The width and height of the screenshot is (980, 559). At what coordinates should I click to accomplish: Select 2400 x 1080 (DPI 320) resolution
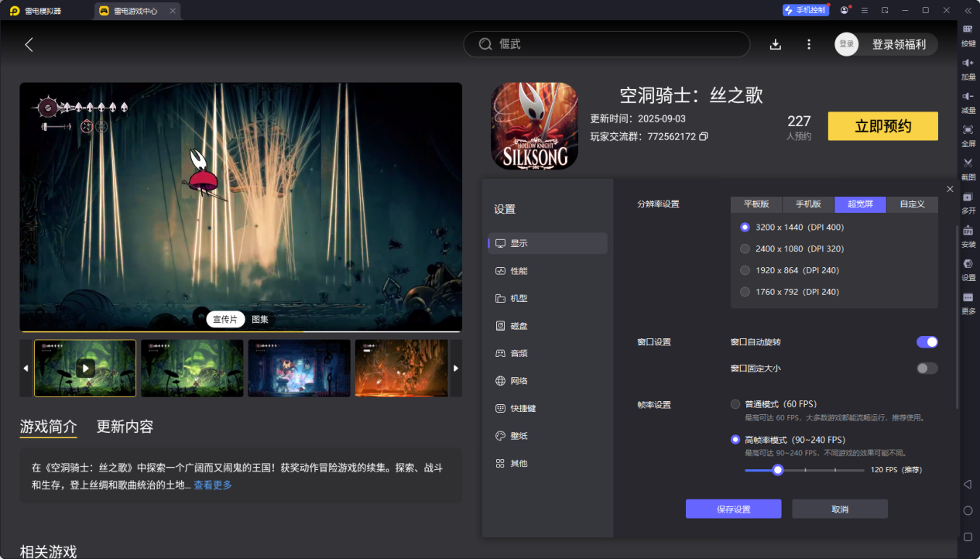click(x=745, y=249)
